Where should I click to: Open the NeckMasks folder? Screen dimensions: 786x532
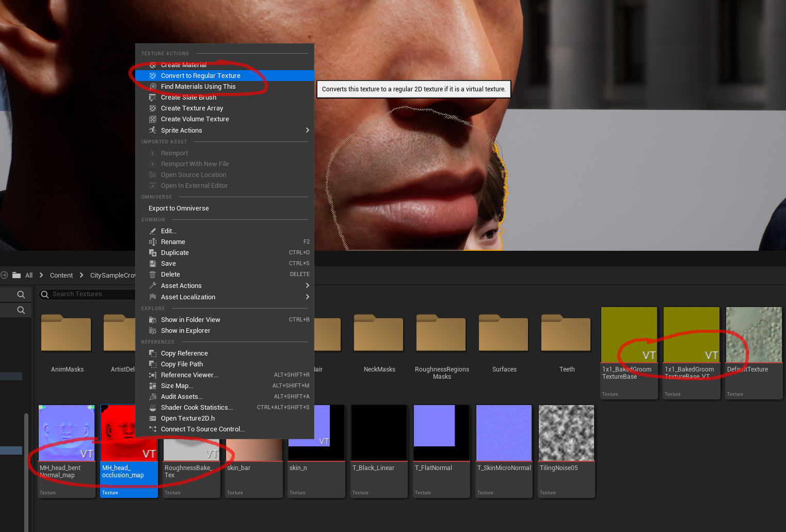379,343
